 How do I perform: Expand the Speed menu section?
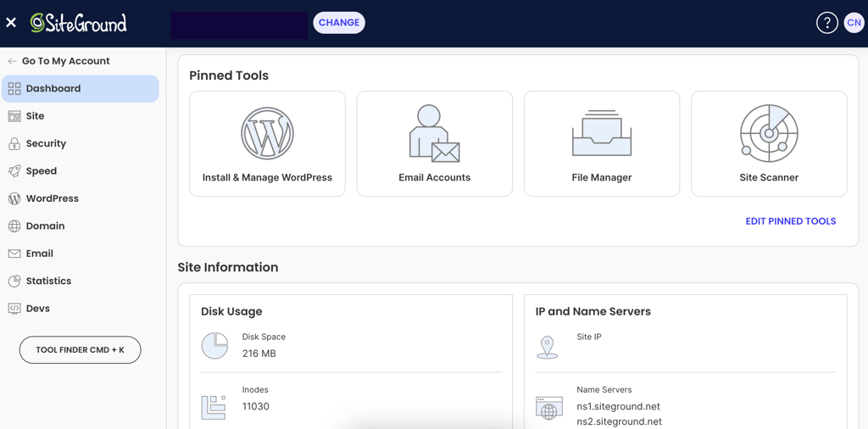tap(81, 171)
